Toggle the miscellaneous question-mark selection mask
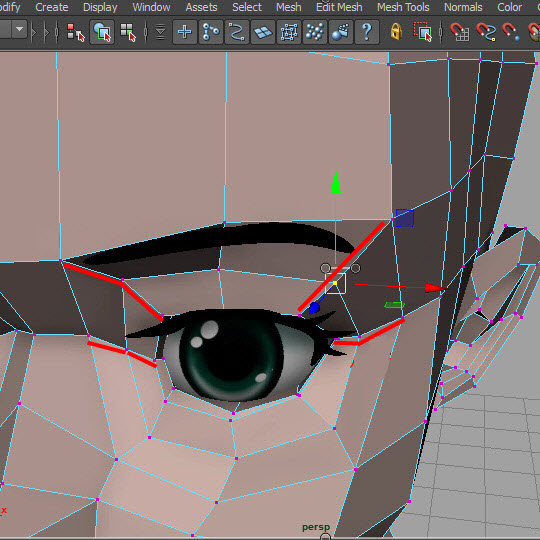540x540 pixels. tap(367, 32)
